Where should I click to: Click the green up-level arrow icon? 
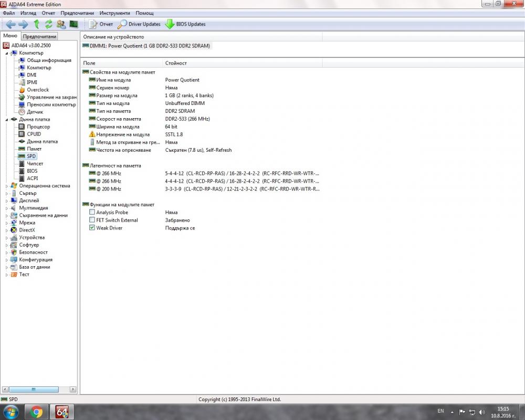37,24
